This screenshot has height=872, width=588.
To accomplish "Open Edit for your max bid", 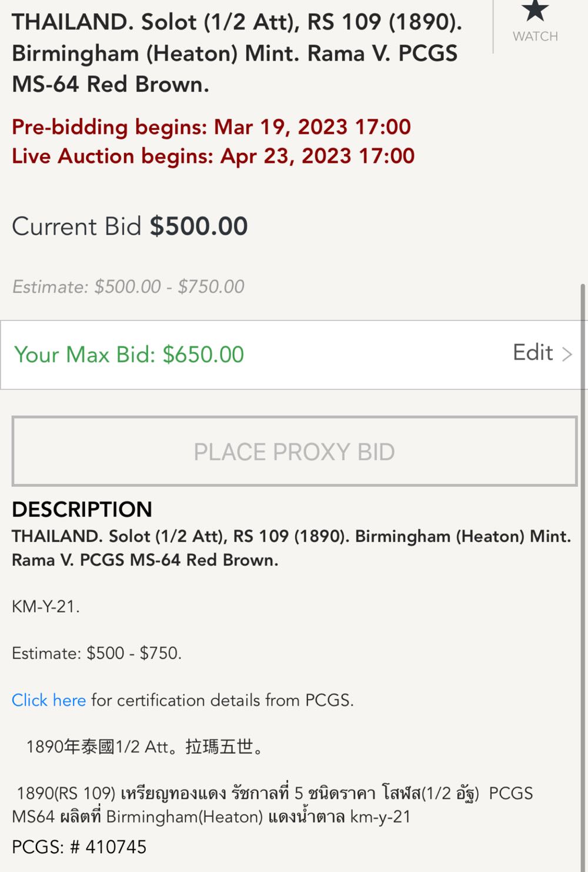I will pyautogui.click(x=533, y=353).
